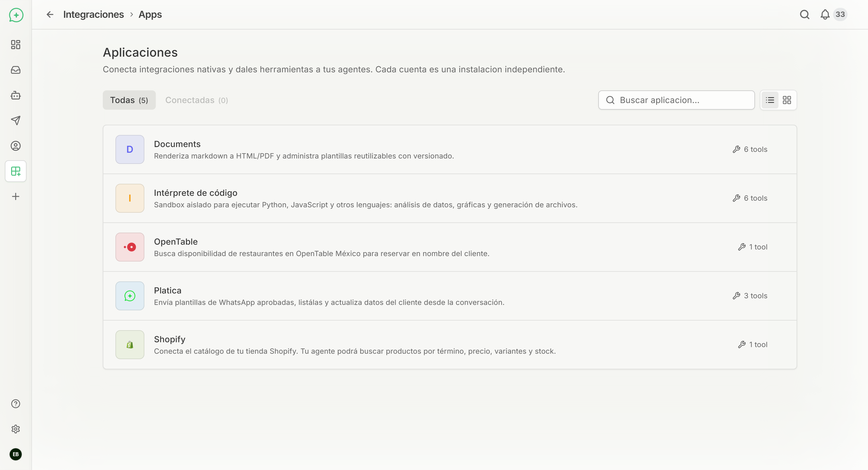The width and height of the screenshot is (868, 470).
Task: Open the Shopify title
Action: 169,339
